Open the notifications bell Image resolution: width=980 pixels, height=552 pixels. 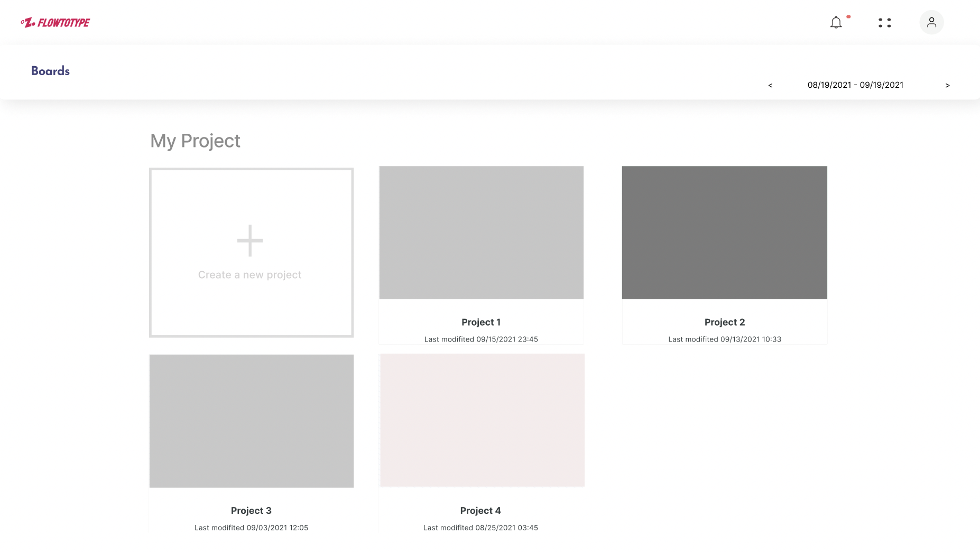[836, 23]
